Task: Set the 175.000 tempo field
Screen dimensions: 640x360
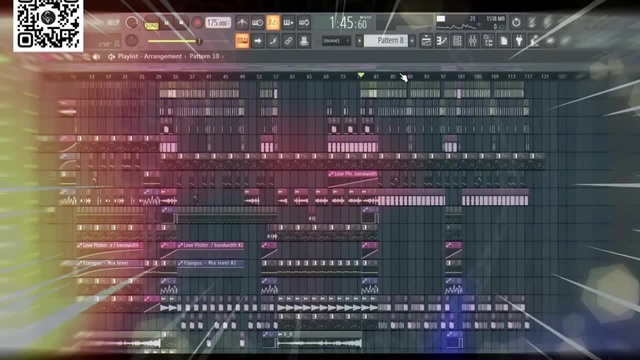Action: coord(218,22)
